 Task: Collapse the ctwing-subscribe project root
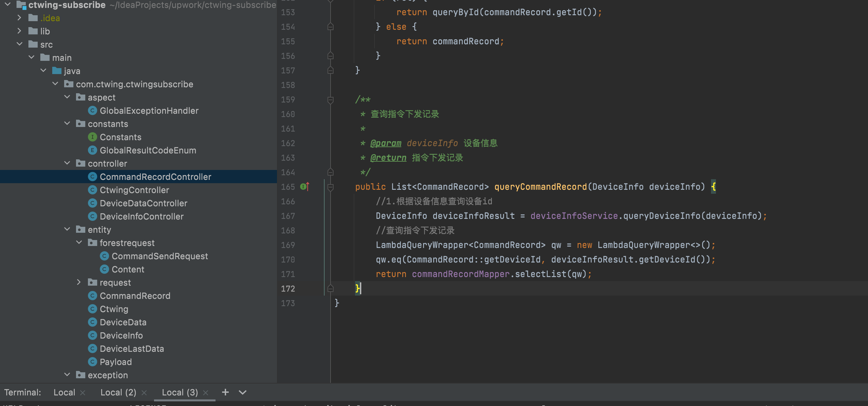tap(8, 4)
